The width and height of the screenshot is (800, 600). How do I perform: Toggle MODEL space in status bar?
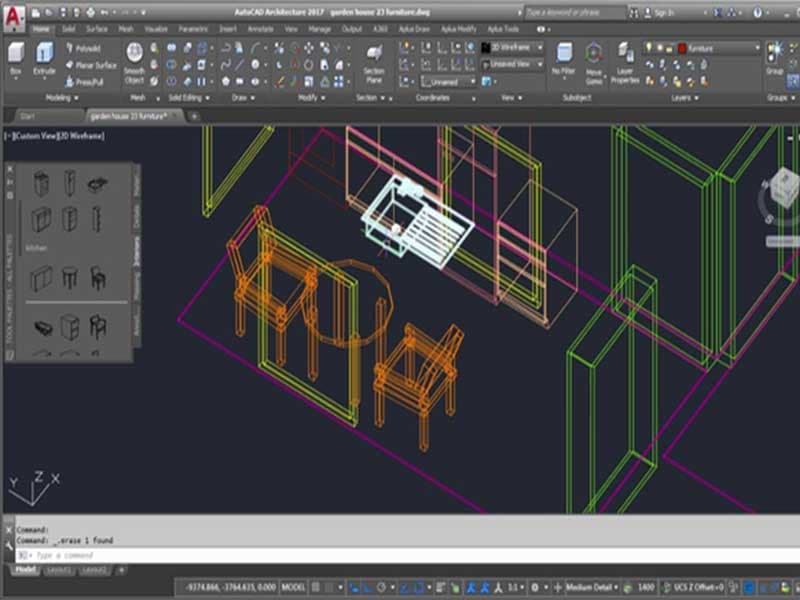(294, 587)
